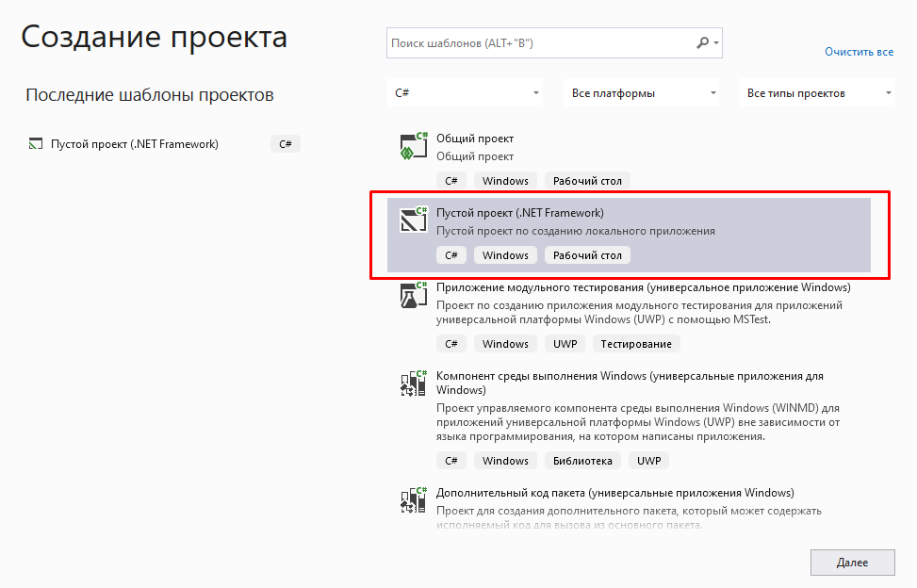Image resolution: width=917 pixels, height=588 pixels.
Task: Click the Тестирование tag
Action: click(x=636, y=344)
